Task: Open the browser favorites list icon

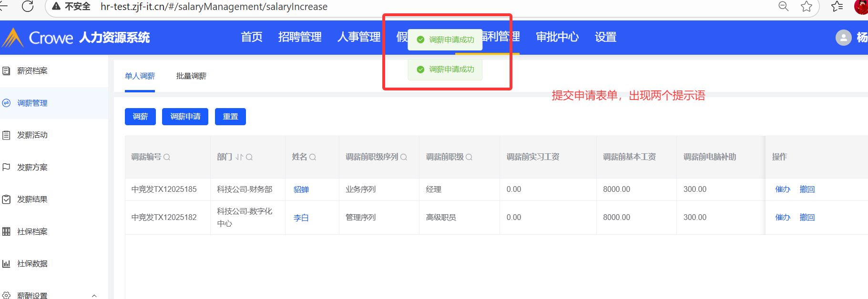Action: (837, 6)
